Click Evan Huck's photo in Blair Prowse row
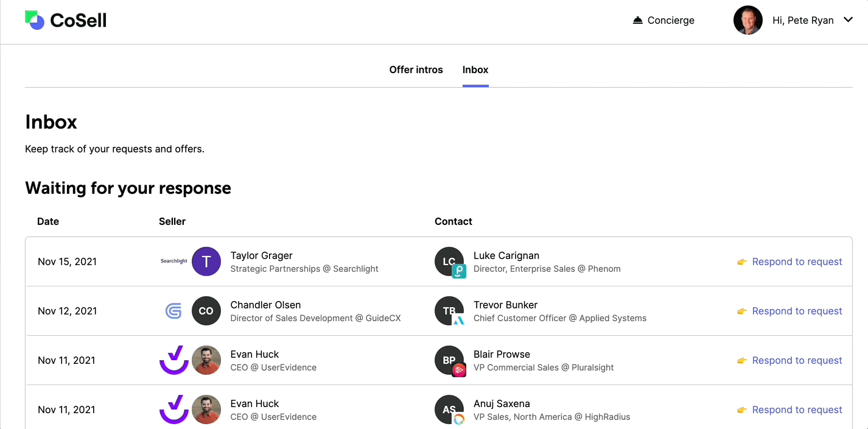Viewport: 868px width, 429px height. 206,360
